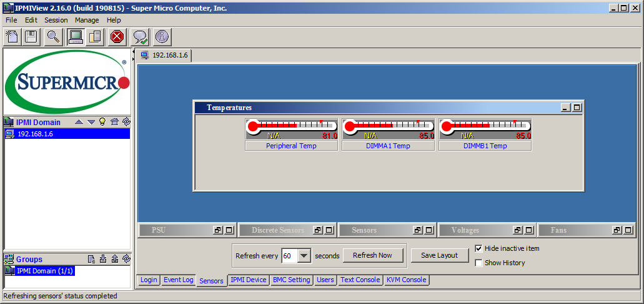Click the DIMMB1 Temp label
This screenshot has height=304, width=644.
pyautogui.click(x=485, y=146)
